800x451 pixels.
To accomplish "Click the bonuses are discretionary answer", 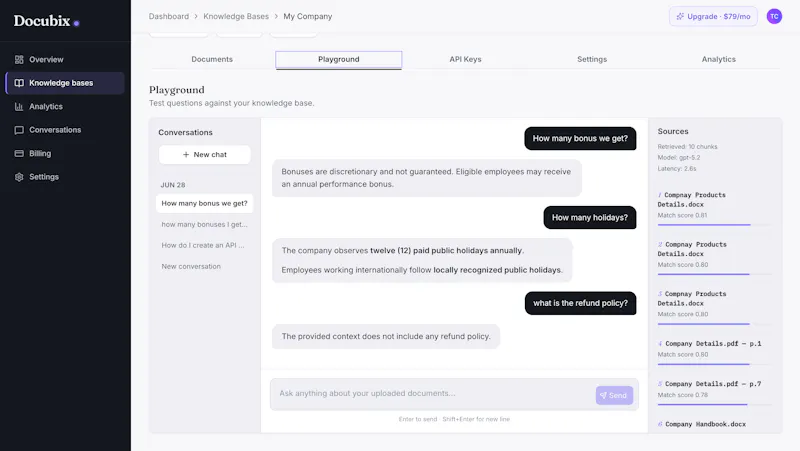I will pos(427,178).
